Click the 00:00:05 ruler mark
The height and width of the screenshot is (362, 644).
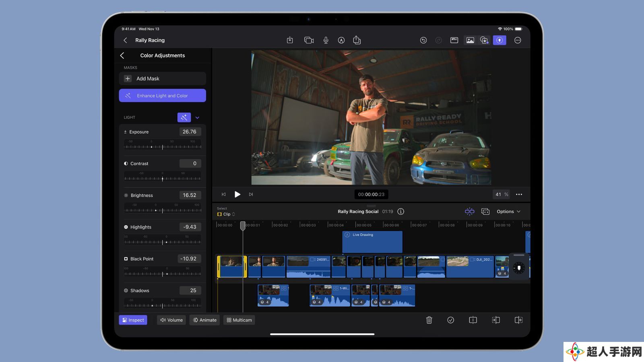[364, 225]
